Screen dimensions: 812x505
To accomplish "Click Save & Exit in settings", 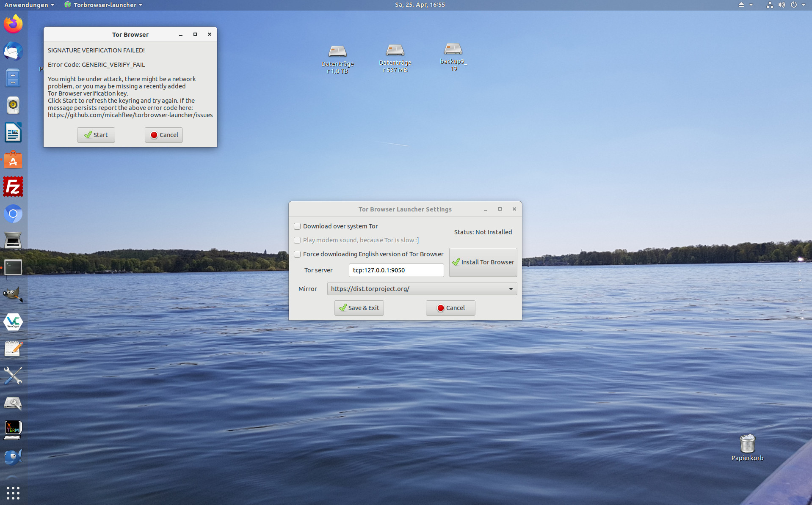I will tap(359, 308).
